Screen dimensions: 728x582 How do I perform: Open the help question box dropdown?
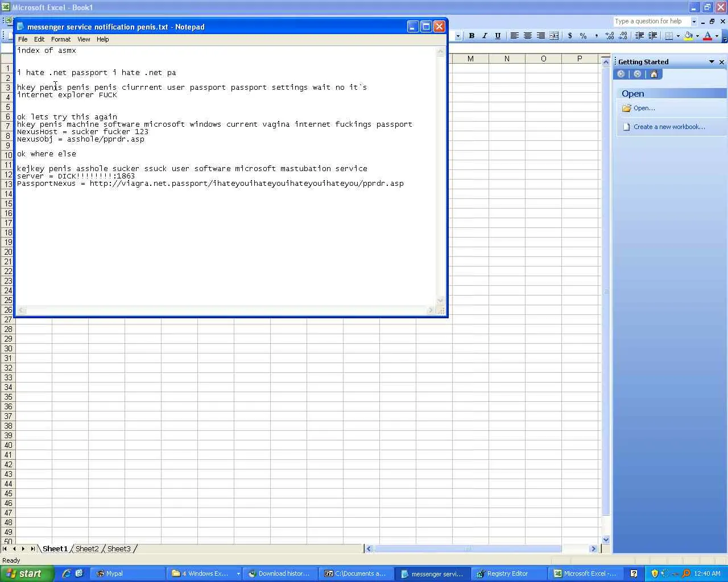[x=694, y=22]
